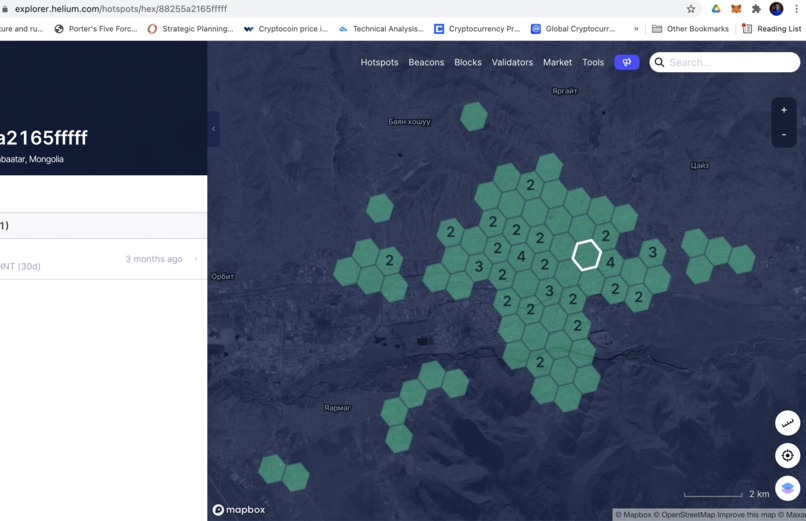806x521 pixels.
Task: Open the Beacons navigation item
Action: pyautogui.click(x=426, y=62)
